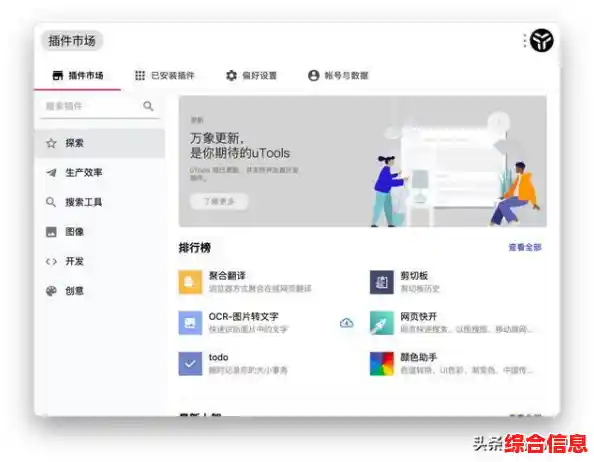Click the 颜色助手 colorful plugin icon
The height and width of the screenshot is (462, 594).
382,364
